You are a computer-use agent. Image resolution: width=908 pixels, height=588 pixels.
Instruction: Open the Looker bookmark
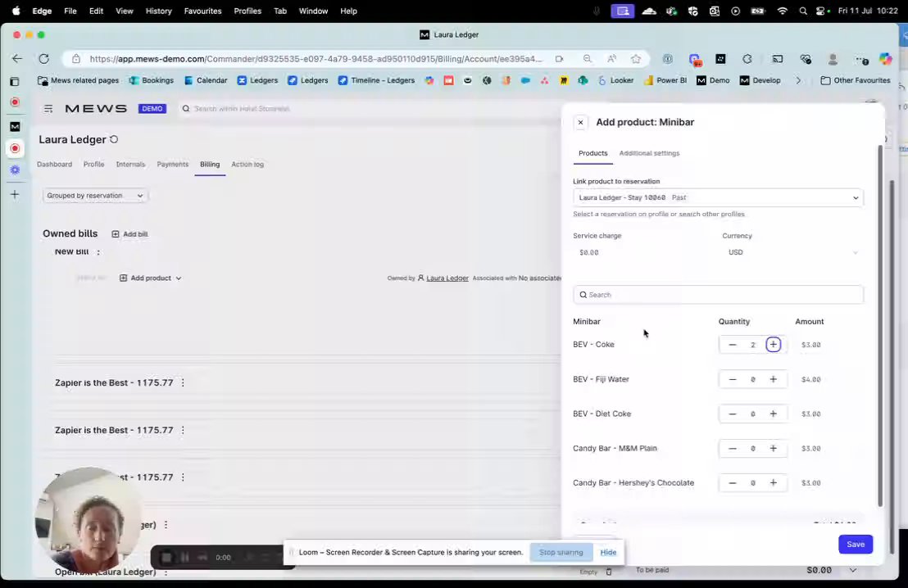pos(615,80)
